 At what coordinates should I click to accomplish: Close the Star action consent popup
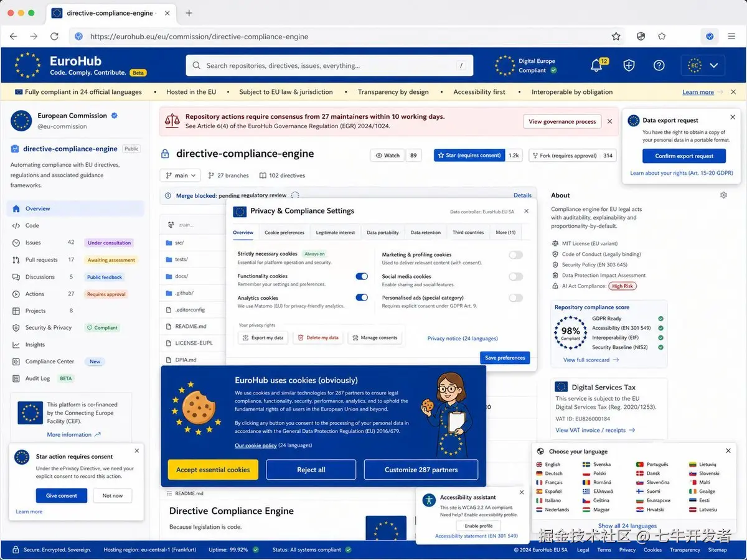coord(137,451)
